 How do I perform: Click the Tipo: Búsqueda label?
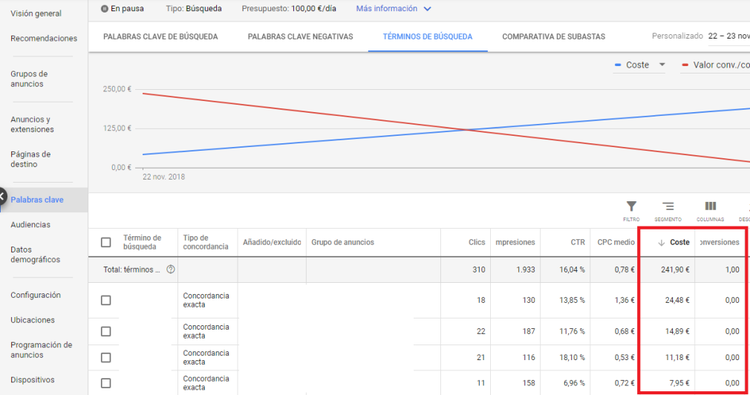194,9
